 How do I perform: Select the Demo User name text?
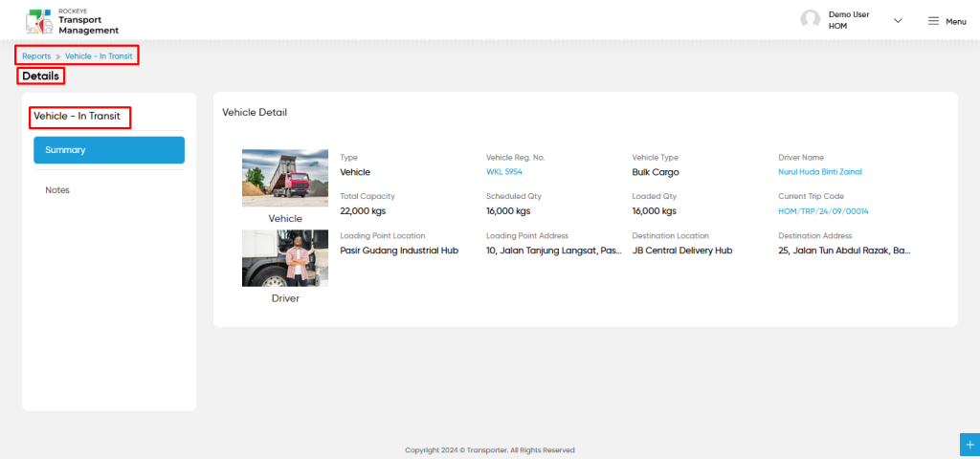point(849,14)
